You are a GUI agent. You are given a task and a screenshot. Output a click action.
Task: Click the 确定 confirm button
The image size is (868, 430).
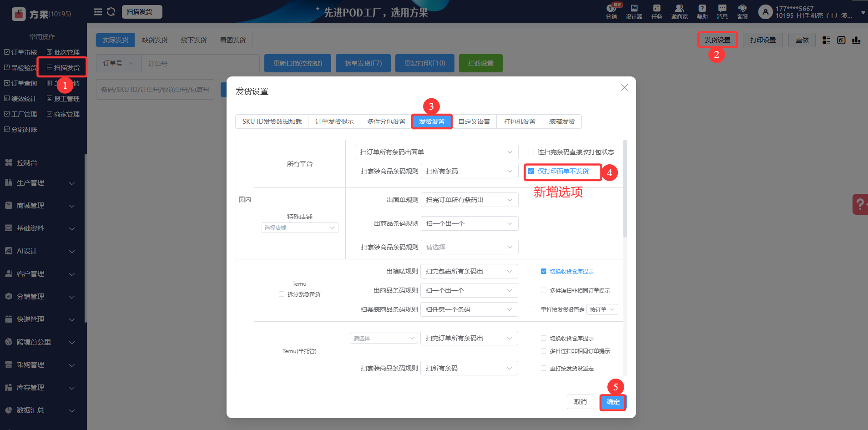point(613,402)
